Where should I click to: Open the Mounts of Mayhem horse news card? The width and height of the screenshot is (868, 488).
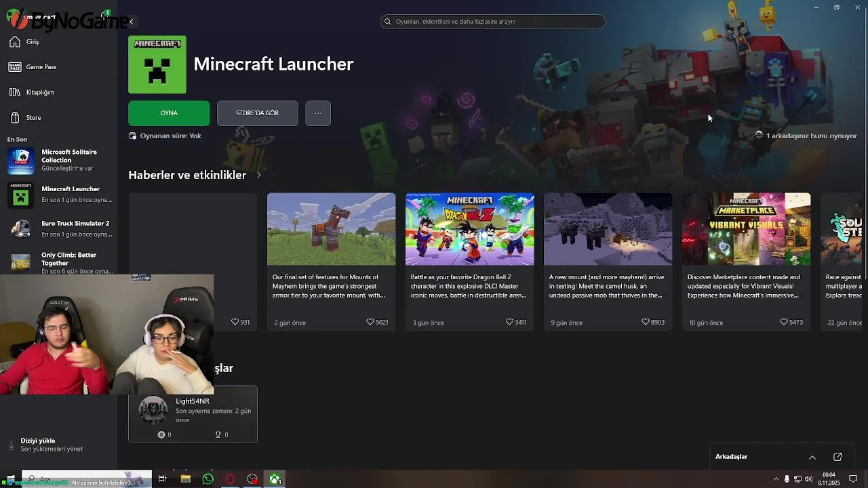(331, 262)
